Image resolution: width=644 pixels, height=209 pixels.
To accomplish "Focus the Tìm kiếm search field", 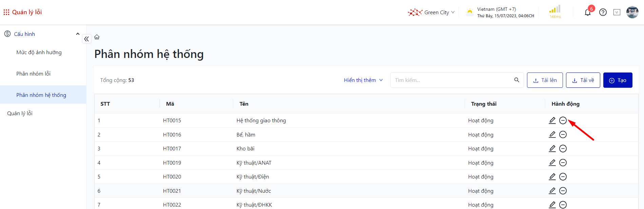I will point(451,80).
